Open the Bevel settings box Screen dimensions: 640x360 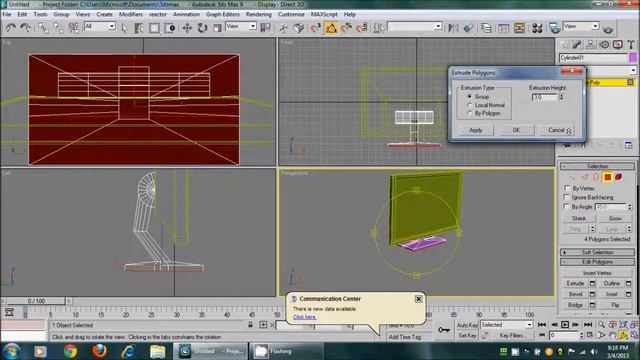point(592,294)
